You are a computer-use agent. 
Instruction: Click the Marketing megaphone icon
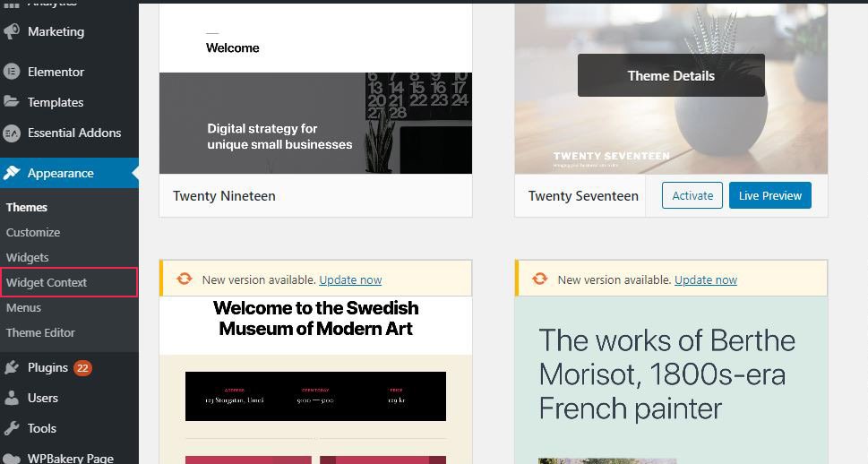[x=12, y=31]
